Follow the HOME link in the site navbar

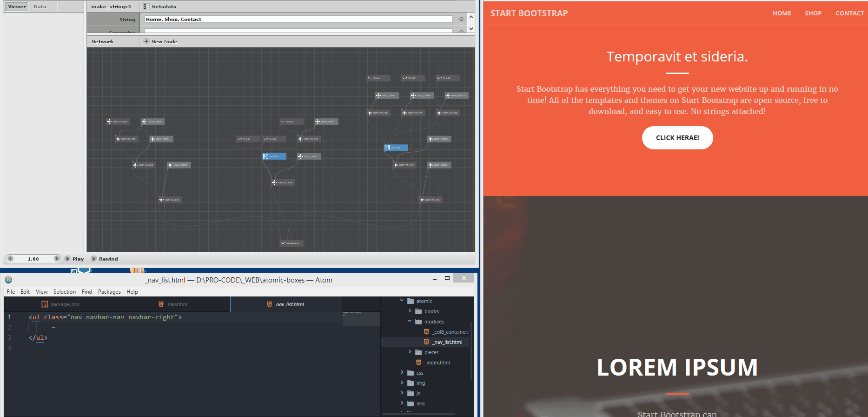782,13
